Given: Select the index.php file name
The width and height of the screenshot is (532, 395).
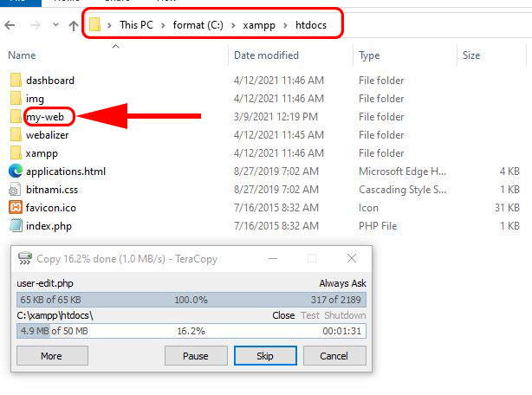Looking at the screenshot, I should [x=49, y=226].
